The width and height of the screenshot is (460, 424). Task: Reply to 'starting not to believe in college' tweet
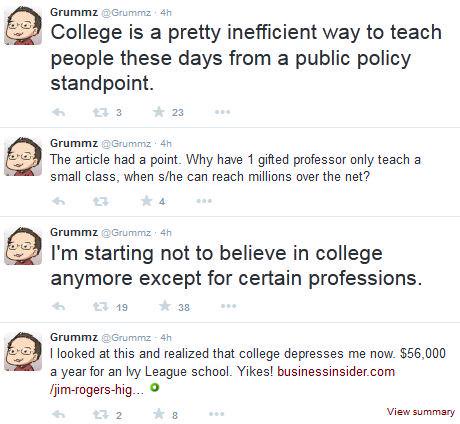[59, 306]
